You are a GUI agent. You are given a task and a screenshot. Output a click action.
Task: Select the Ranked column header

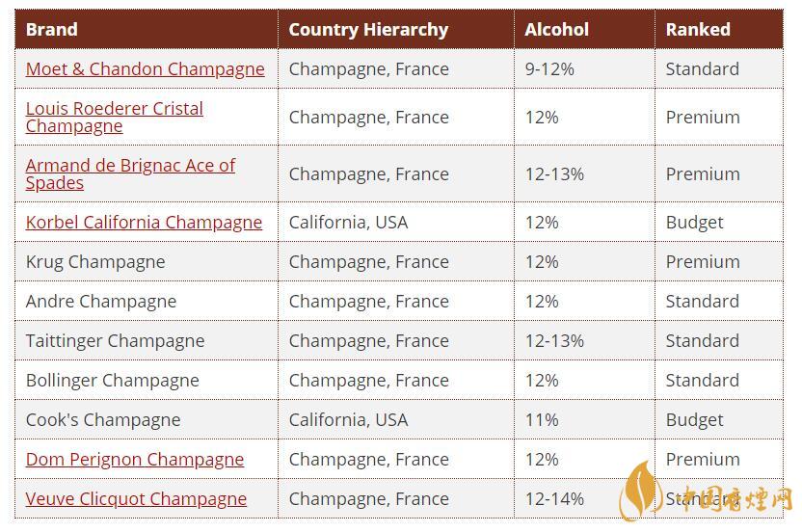pyautogui.click(x=698, y=29)
